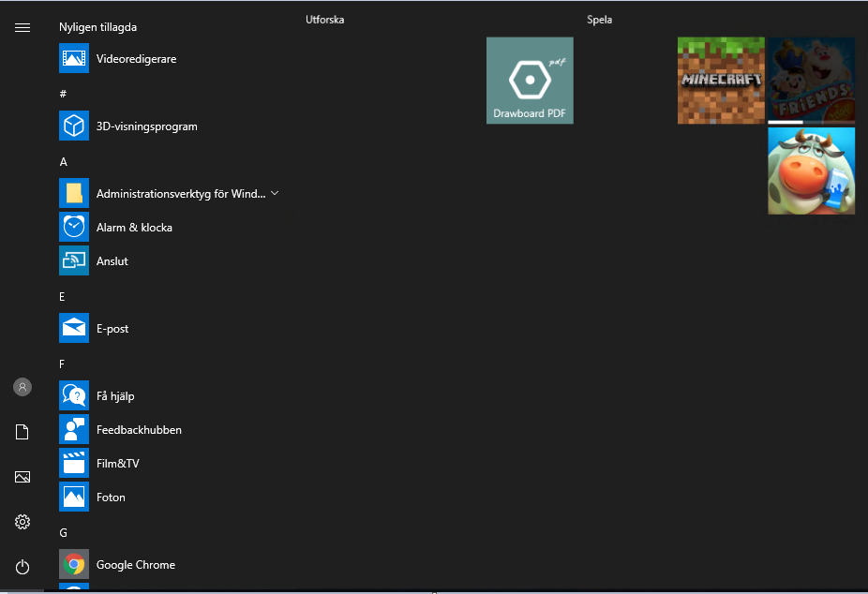Open the Film&TV app
The width and height of the screenshot is (868, 594).
[x=74, y=464]
